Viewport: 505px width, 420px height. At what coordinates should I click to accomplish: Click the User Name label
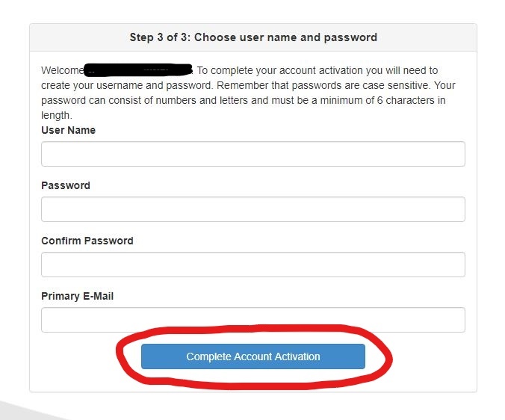coord(68,130)
